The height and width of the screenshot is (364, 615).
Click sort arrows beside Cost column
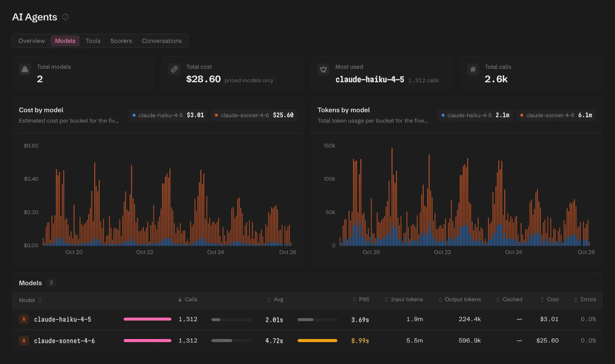542,299
